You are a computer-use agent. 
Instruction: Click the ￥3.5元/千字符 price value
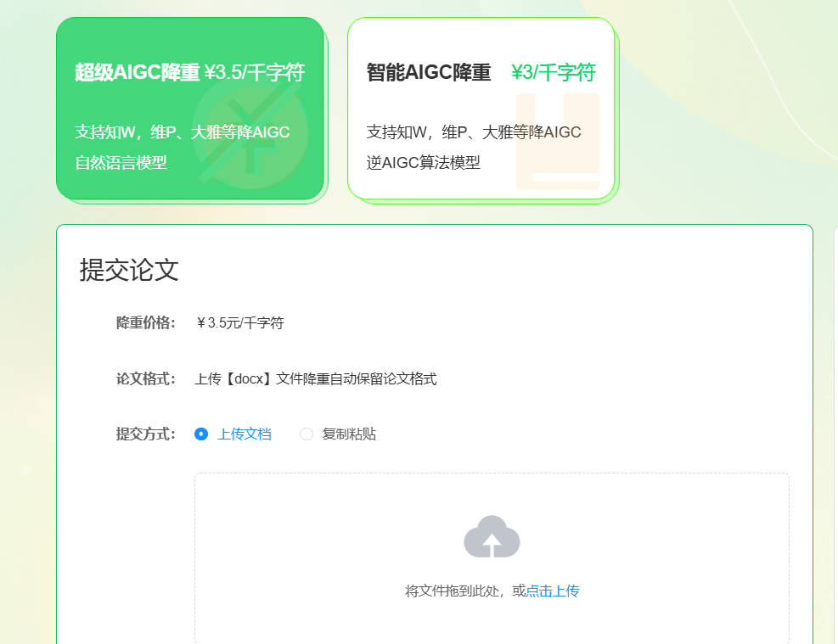point(240,323)
